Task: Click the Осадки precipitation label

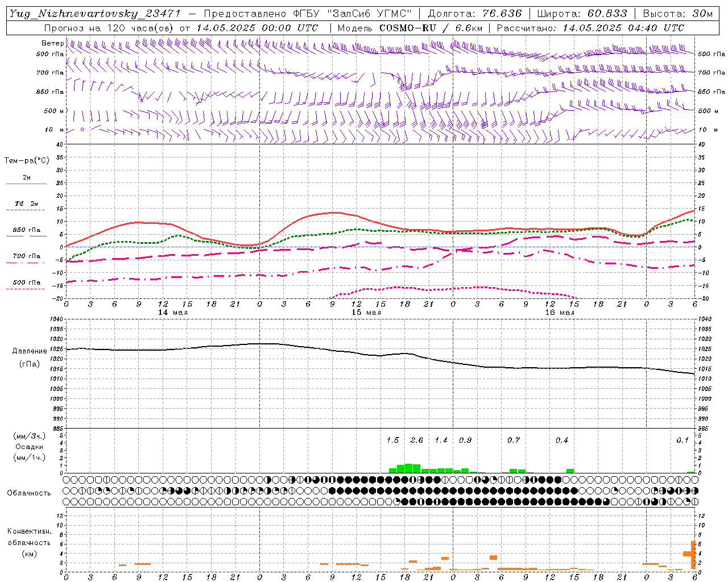Action: [x=29, y=447]
